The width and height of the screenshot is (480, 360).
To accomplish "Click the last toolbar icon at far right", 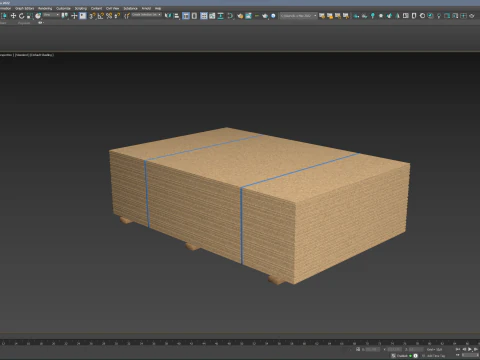I will (x=472, y=16).
